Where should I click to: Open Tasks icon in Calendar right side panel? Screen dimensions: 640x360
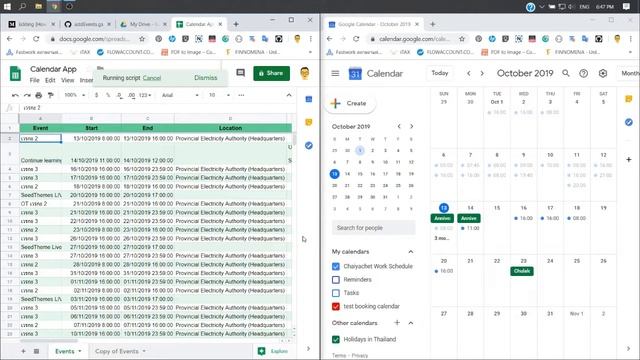click(x=629, y=122)
